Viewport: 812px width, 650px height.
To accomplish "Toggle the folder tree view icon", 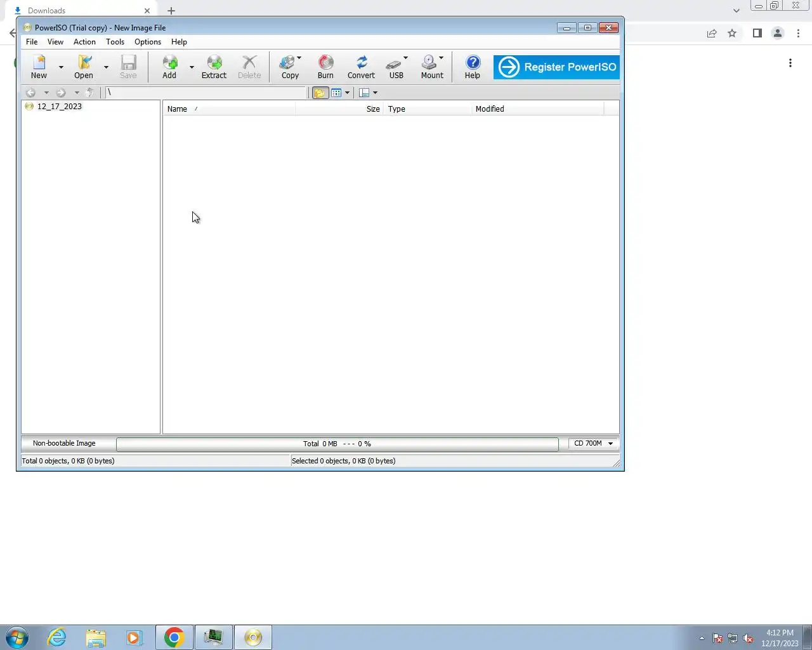I will pyautogui.click(x=320, y=93).
